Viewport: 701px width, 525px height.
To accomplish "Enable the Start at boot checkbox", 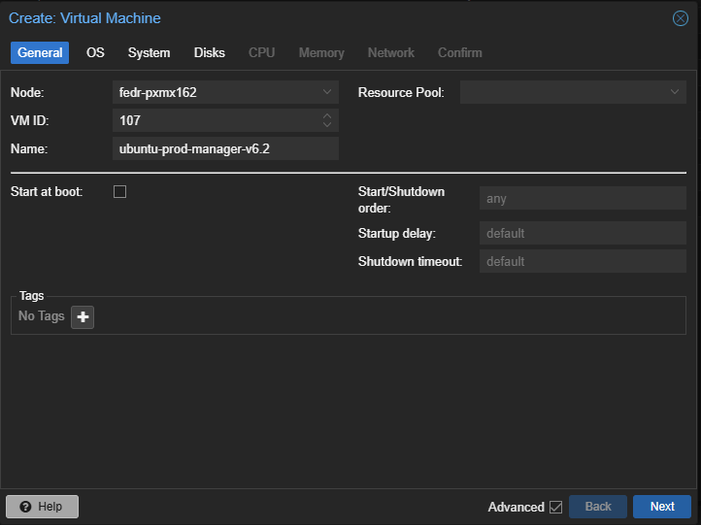I will [120, 191].
